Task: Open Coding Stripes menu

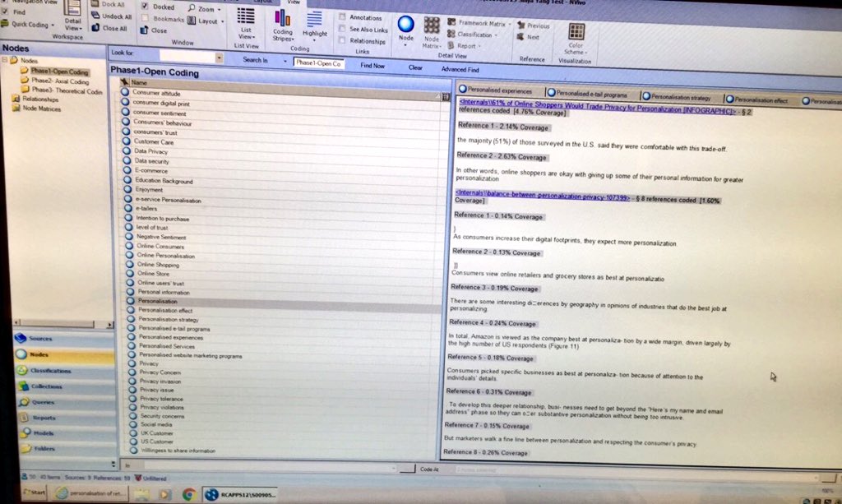Action: 283,25
